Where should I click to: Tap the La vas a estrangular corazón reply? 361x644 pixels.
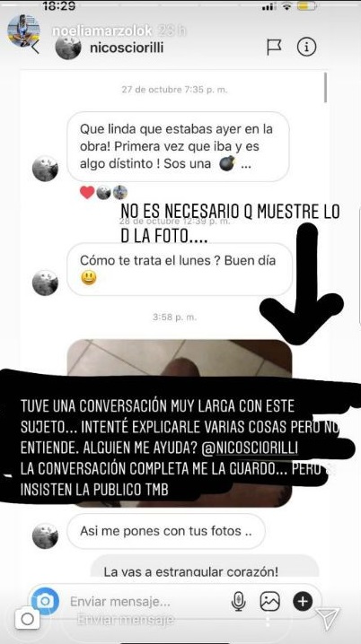205,567
